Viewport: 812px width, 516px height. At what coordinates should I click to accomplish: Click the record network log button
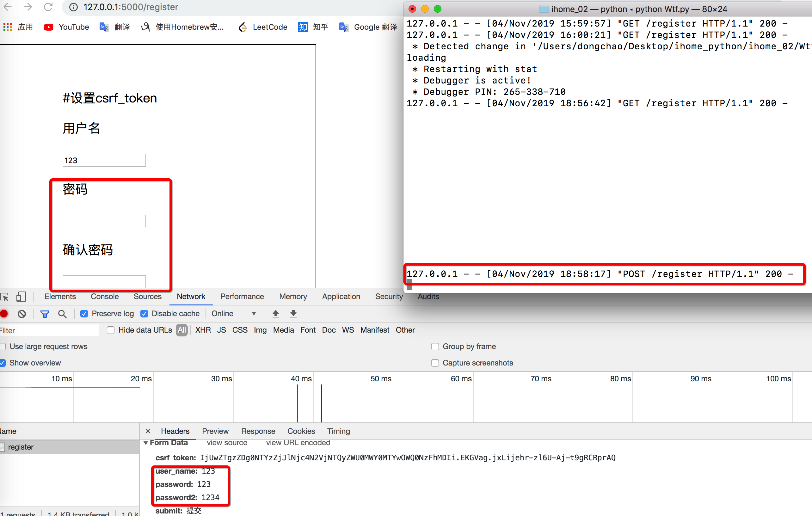point(4,314)
